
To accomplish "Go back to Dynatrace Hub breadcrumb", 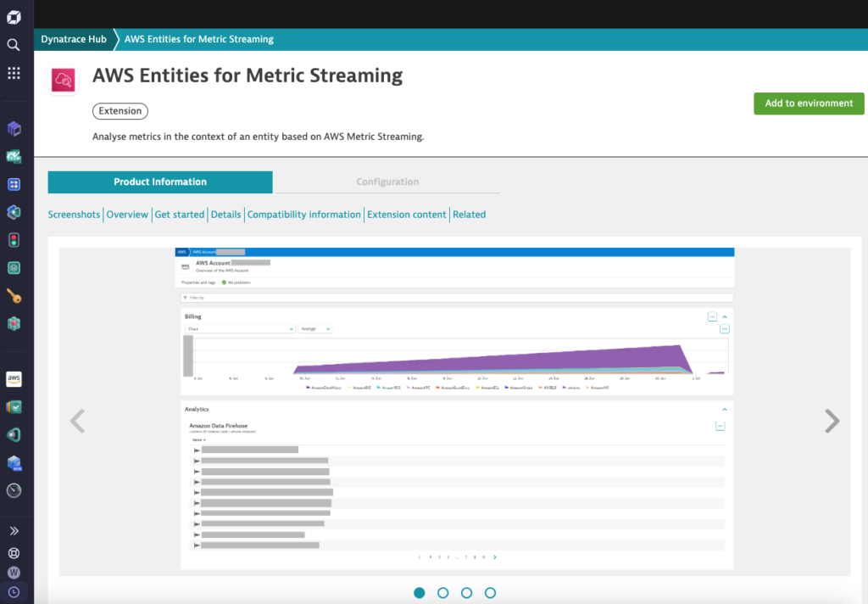I will (x=74, y=39).
